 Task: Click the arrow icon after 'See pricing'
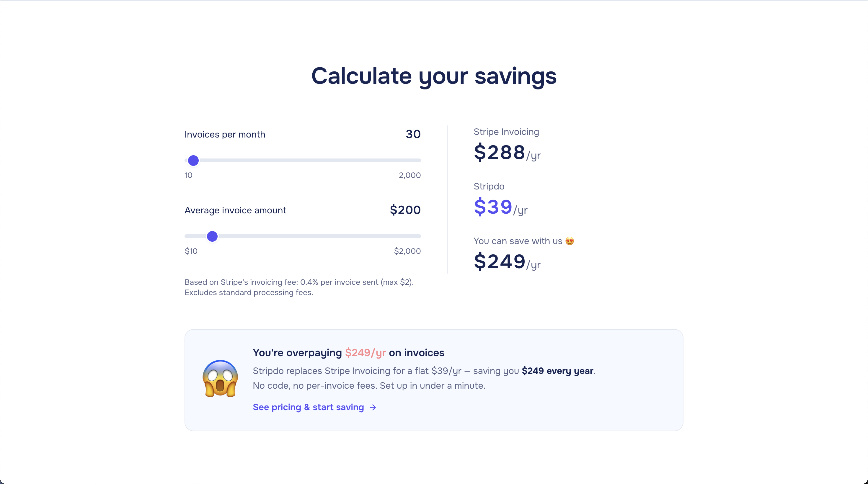(372, 408)
